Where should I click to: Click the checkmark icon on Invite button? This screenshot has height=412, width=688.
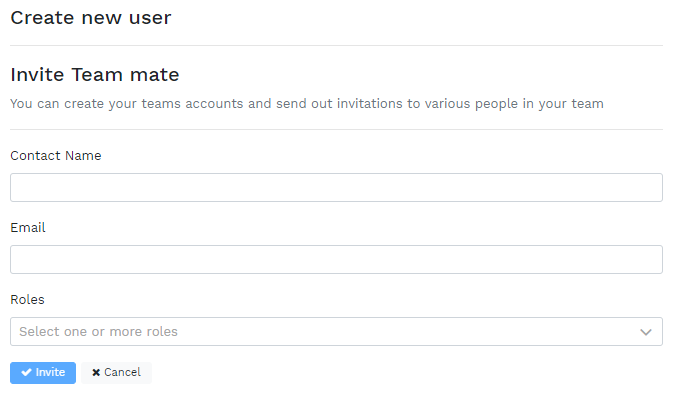pyautogui.click(x=26, y=373)
